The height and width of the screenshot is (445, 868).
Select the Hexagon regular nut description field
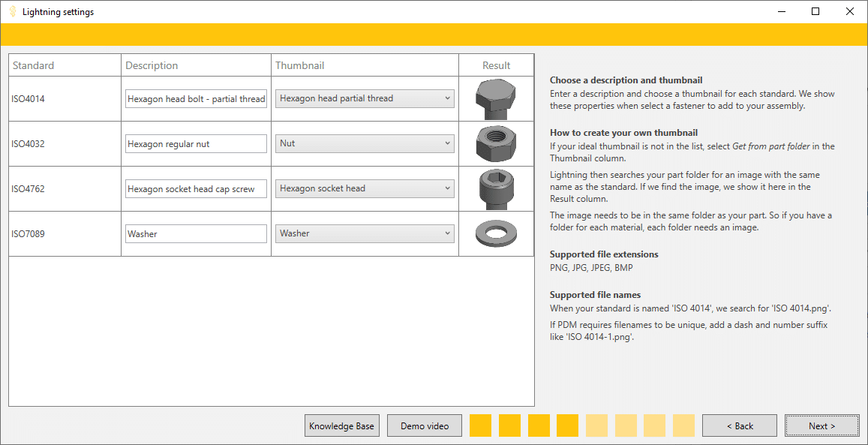point(196,143)
